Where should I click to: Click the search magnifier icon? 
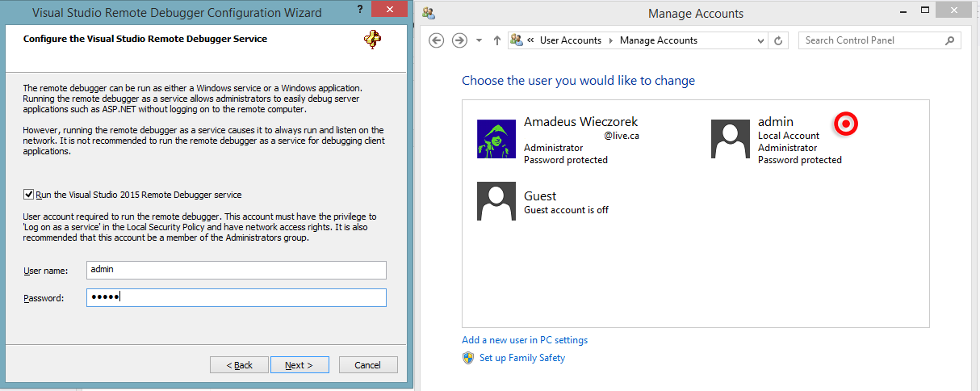click(950, 40)
